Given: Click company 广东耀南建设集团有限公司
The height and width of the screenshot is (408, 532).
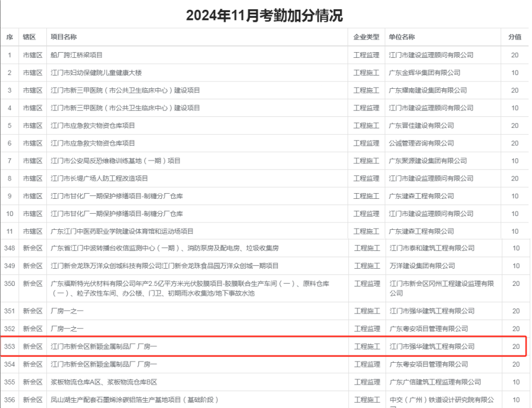Looking at the screenshot, I should (x=428, y=91).
